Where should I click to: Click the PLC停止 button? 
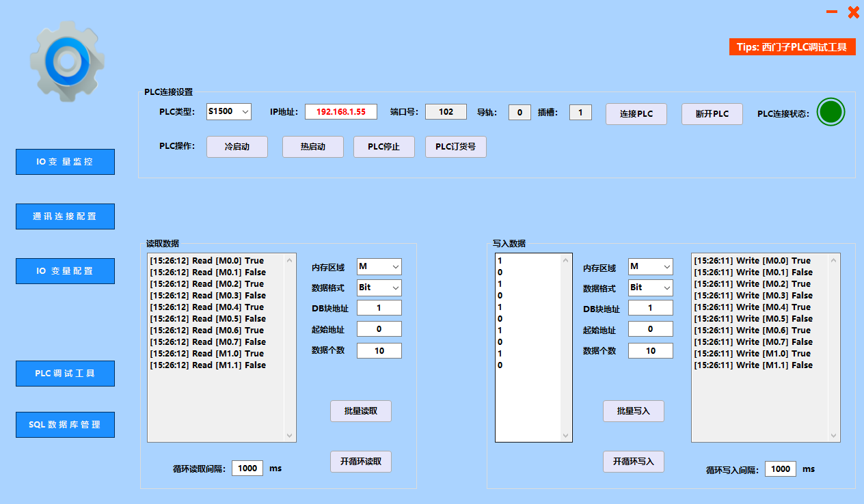coord(384,147)
